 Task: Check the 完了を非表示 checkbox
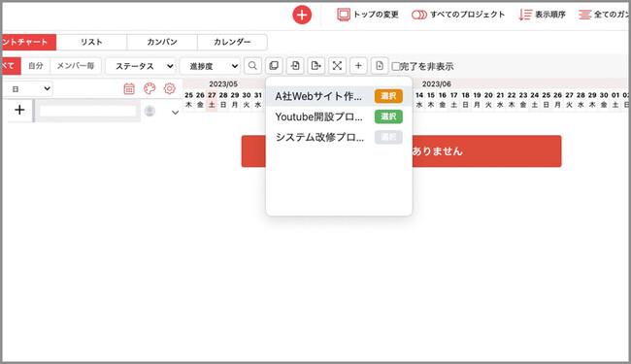coord(396,66)
